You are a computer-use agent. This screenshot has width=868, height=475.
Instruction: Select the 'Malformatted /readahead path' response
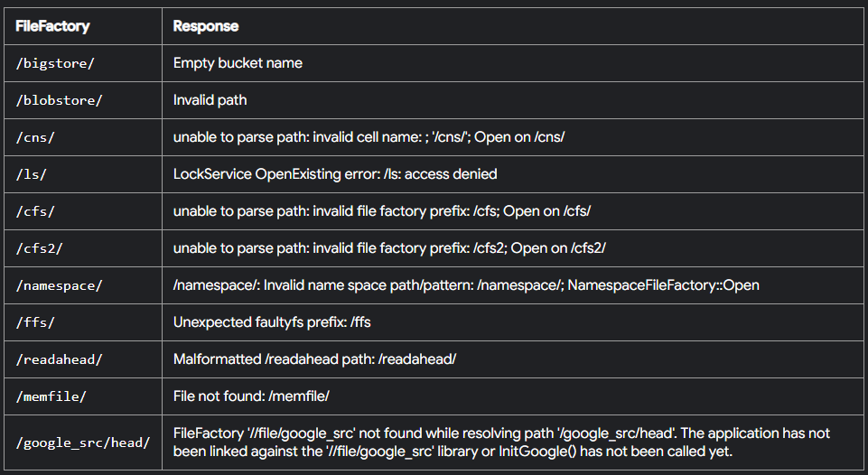click(315, 359)
